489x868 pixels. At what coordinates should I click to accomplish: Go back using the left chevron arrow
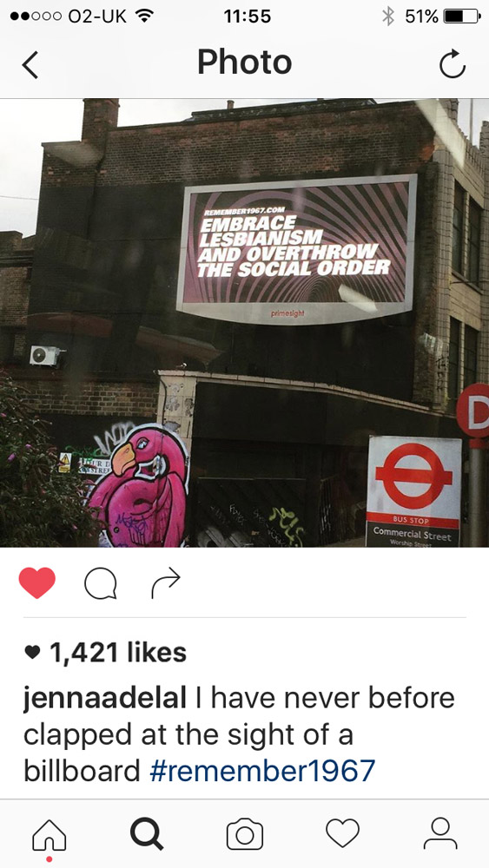30,65
